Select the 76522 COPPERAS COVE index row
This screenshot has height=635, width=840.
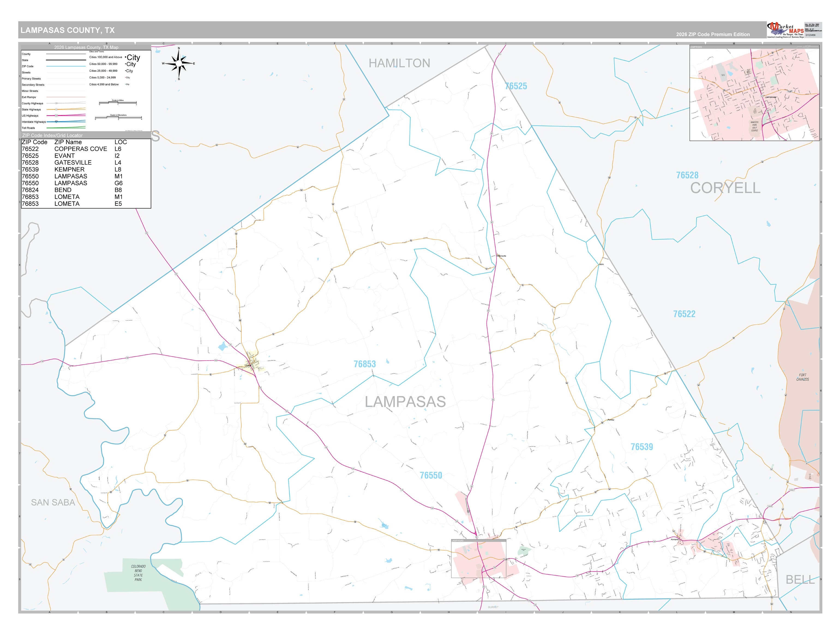(x=86, y=149)
